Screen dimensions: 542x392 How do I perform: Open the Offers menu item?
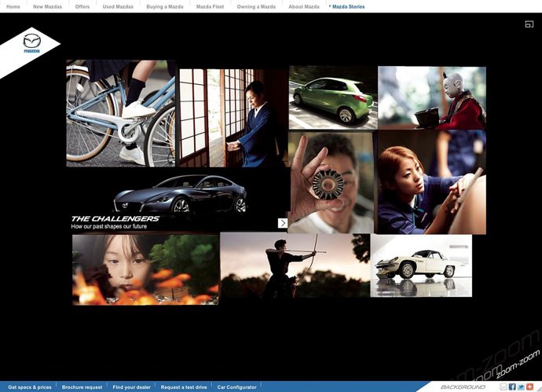point(82,6)
